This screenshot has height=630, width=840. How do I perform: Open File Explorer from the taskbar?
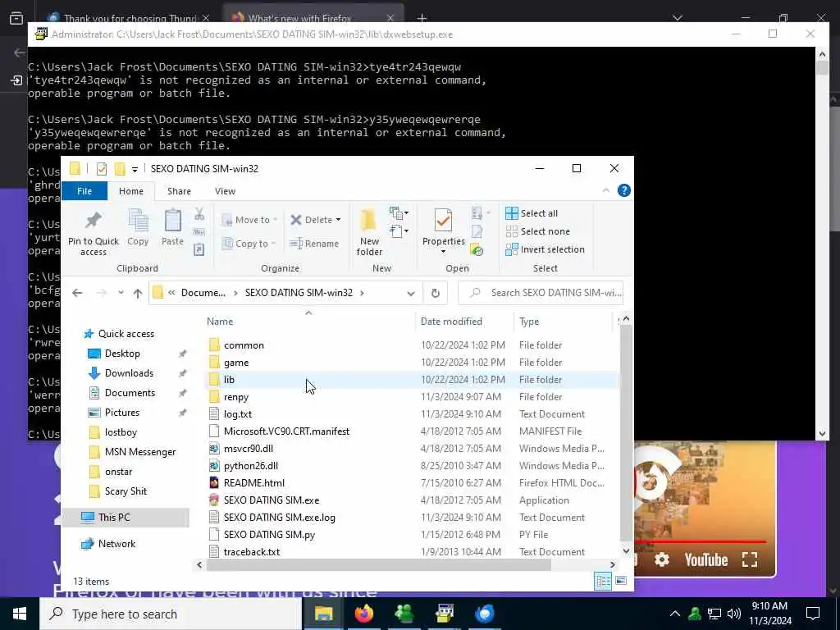(323, 614)
